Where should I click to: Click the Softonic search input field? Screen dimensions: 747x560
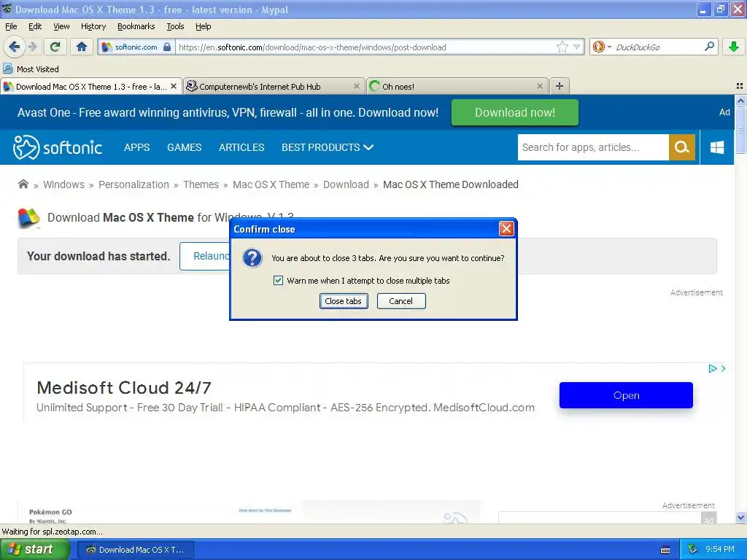coord(593,147)
